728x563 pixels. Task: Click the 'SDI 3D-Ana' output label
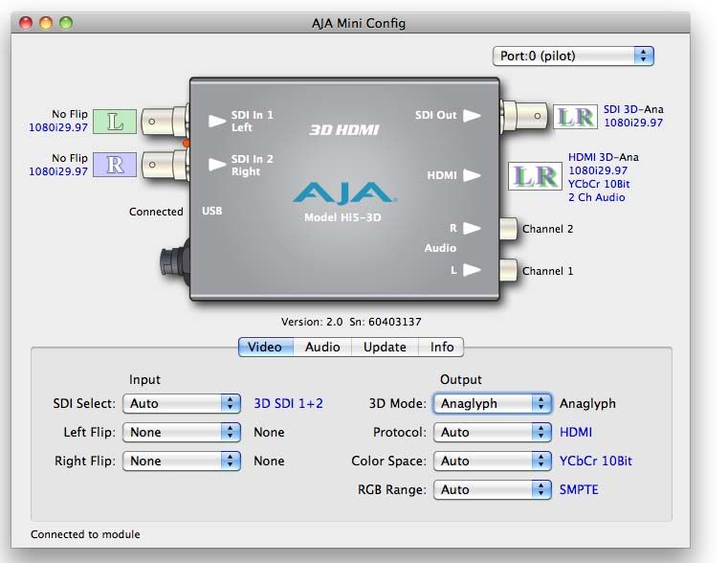pos(633,109)
